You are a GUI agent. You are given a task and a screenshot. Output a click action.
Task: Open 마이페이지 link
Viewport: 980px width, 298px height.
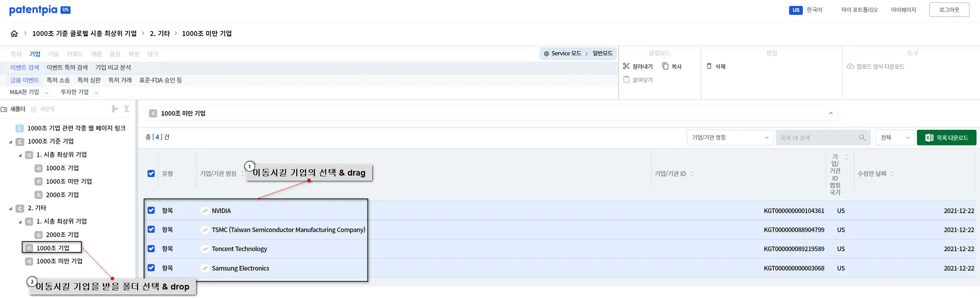[903, 10]
